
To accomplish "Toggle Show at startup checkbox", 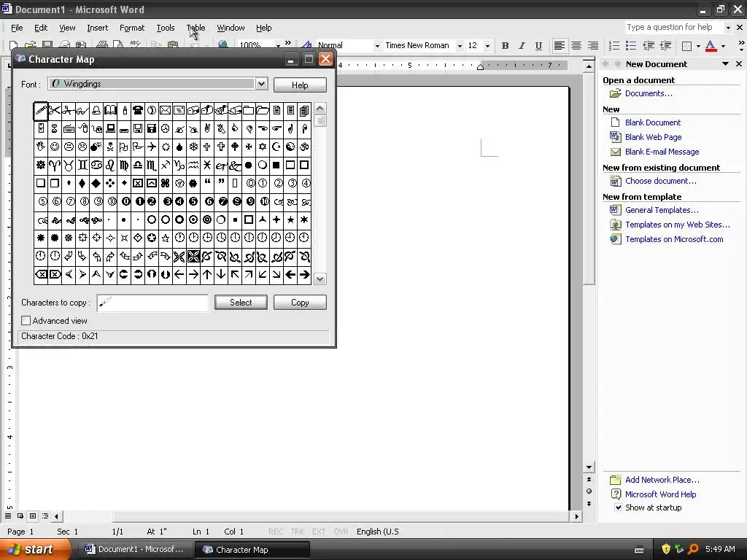I will 618,507.
